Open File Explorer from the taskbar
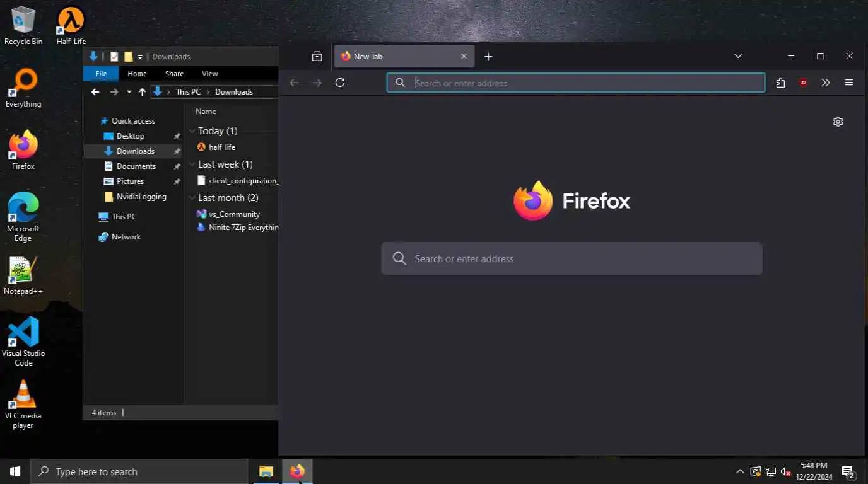Screen dimensions: 868x484 click(x=266, y=471)
